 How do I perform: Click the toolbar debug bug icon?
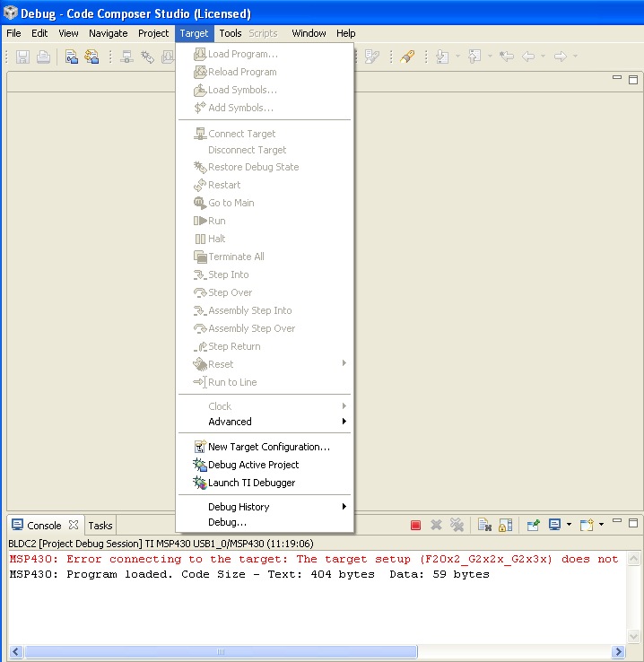click(147, 57)
